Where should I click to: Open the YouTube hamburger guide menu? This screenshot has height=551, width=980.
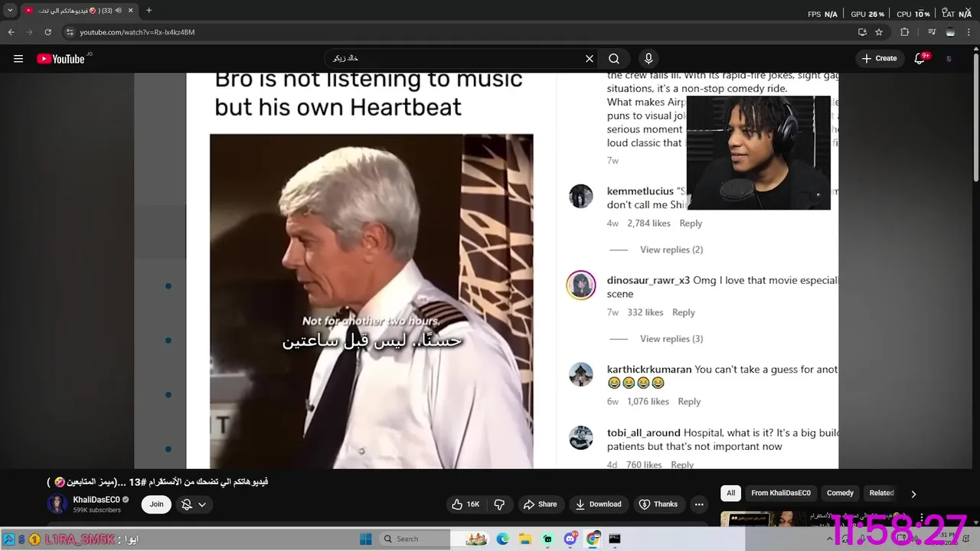click(x=18, y=59)
